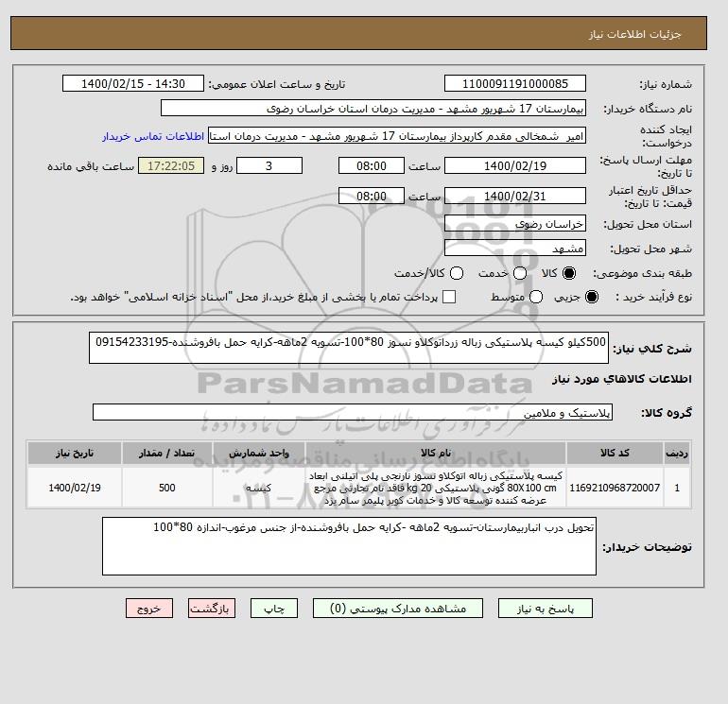The image size is (728, 704).
Task: Select the جزیی purchase type radio
Action: pos(592,297)
